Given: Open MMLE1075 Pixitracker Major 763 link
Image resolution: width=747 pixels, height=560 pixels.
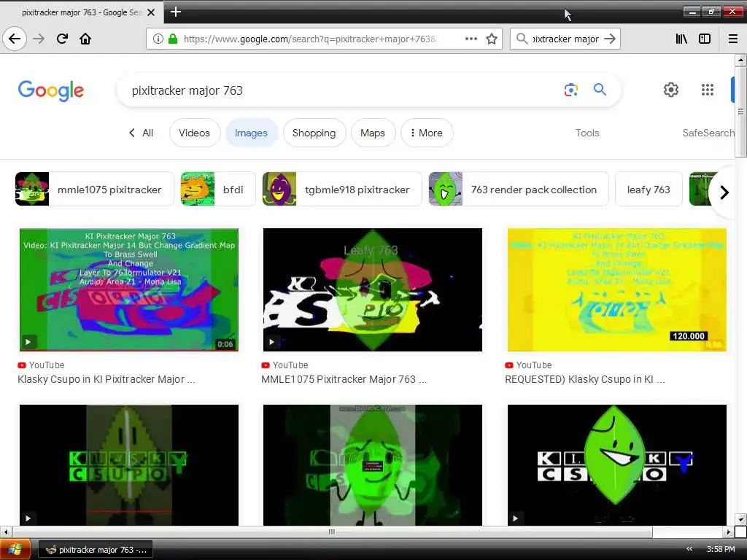Looking at the screenshot, I should [x=344, y=379].
